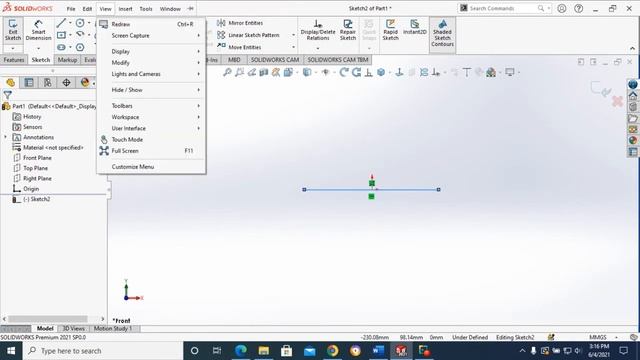Click View Settings monitor icon
This screenshot has height=360, width=640.
pos(510,73)
